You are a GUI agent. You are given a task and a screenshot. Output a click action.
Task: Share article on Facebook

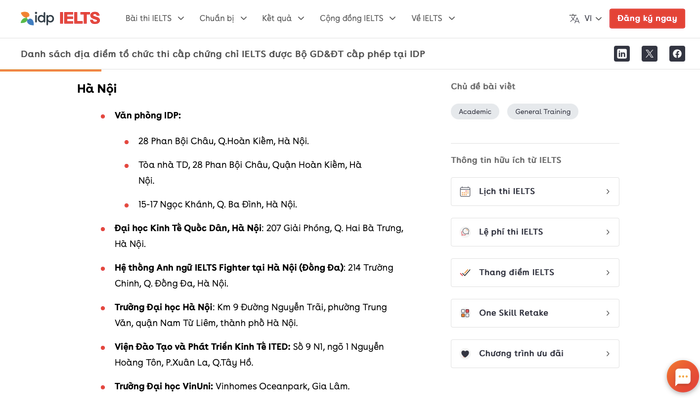[677, 54]
